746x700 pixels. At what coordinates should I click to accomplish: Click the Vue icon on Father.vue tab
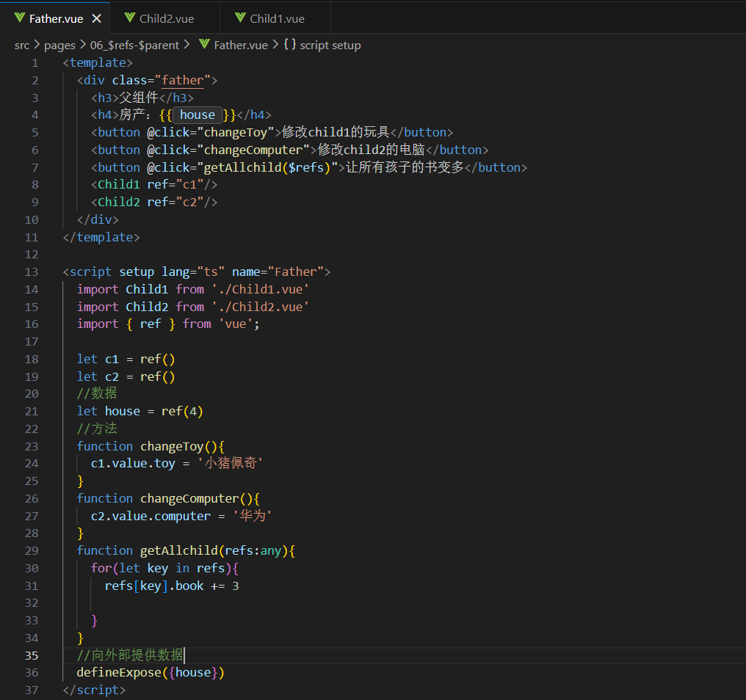[20, 18]
